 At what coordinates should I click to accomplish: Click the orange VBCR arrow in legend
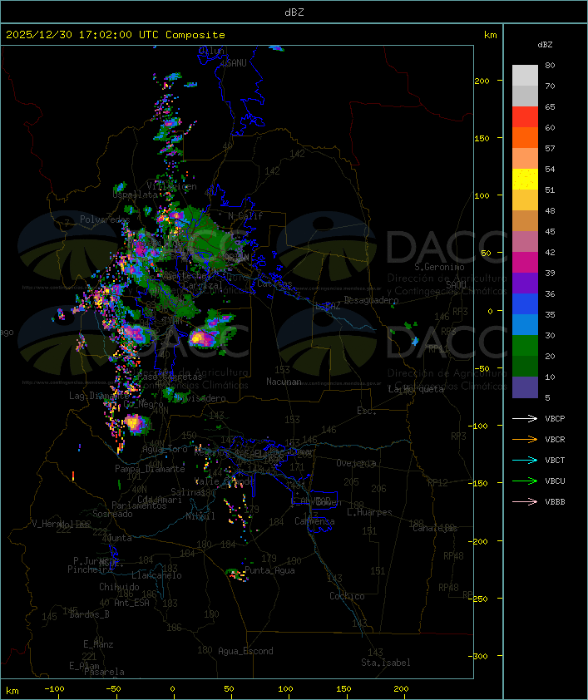(x=525, y=439)
